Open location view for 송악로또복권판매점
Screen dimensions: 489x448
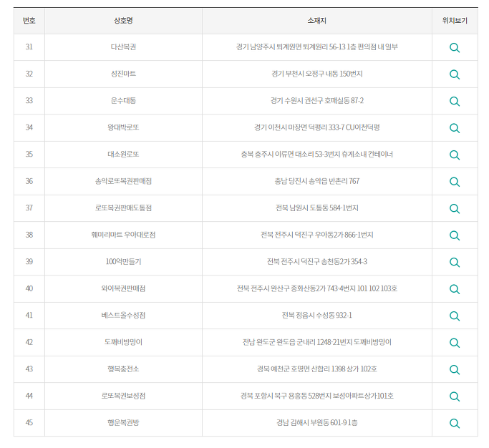(455, 182)
